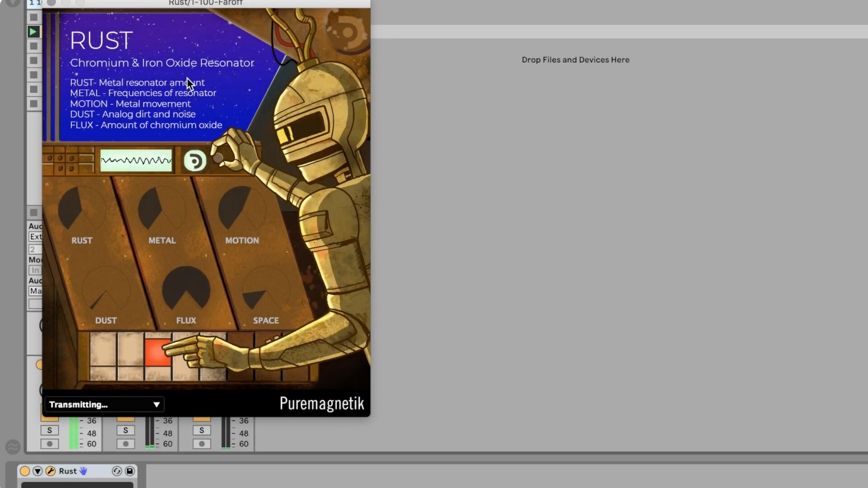
Task: Arm recording on the second track
Action: point(126,444)
